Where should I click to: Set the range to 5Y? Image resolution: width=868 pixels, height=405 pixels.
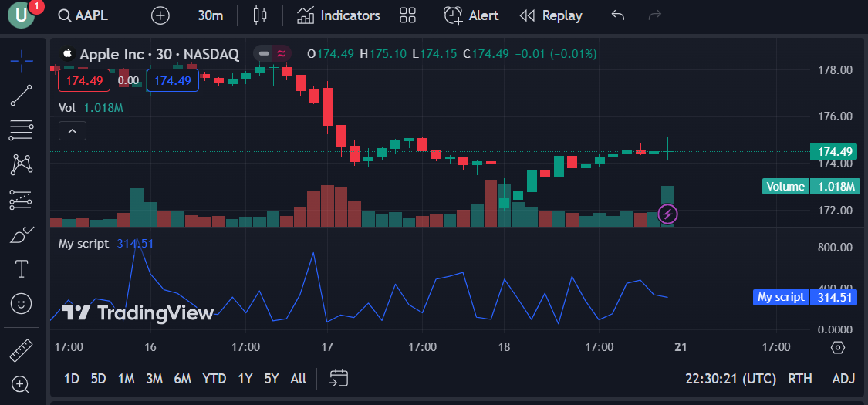pos(272,379)
